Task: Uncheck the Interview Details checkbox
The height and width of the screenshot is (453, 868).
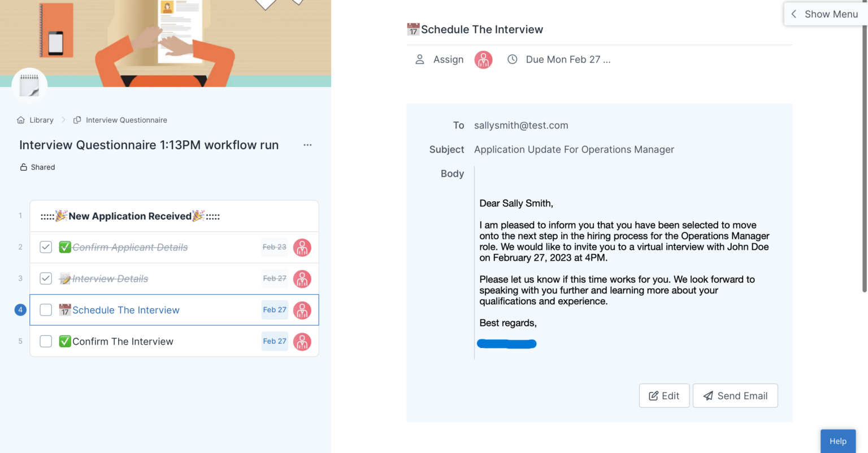Action: 45,278
